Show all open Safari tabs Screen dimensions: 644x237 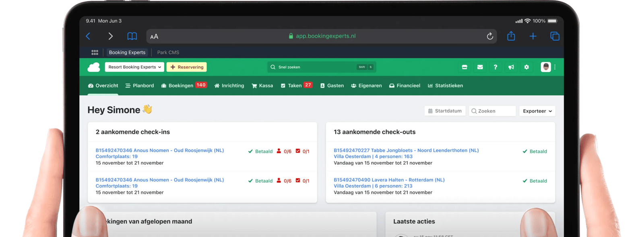[x=555, y=36]
